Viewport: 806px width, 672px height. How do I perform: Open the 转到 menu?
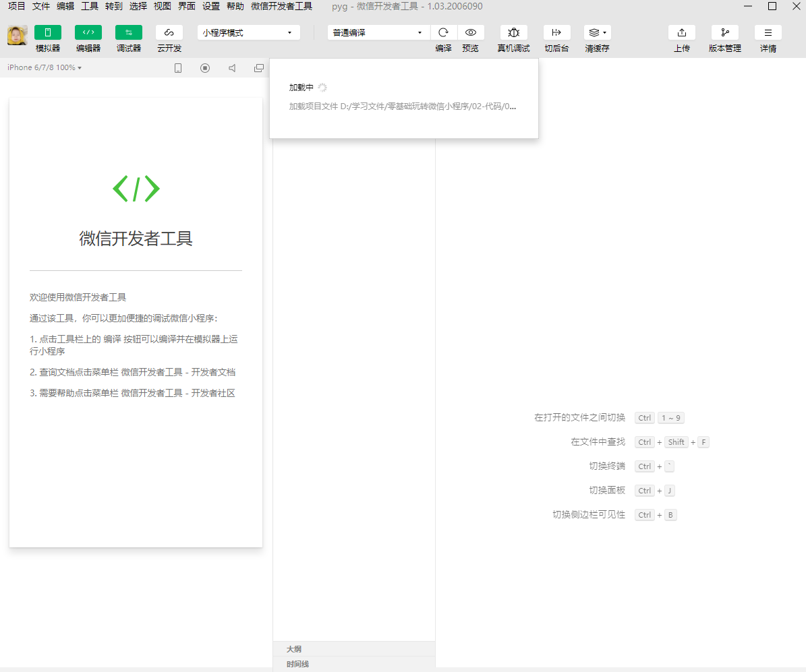(x=113, y=6)
